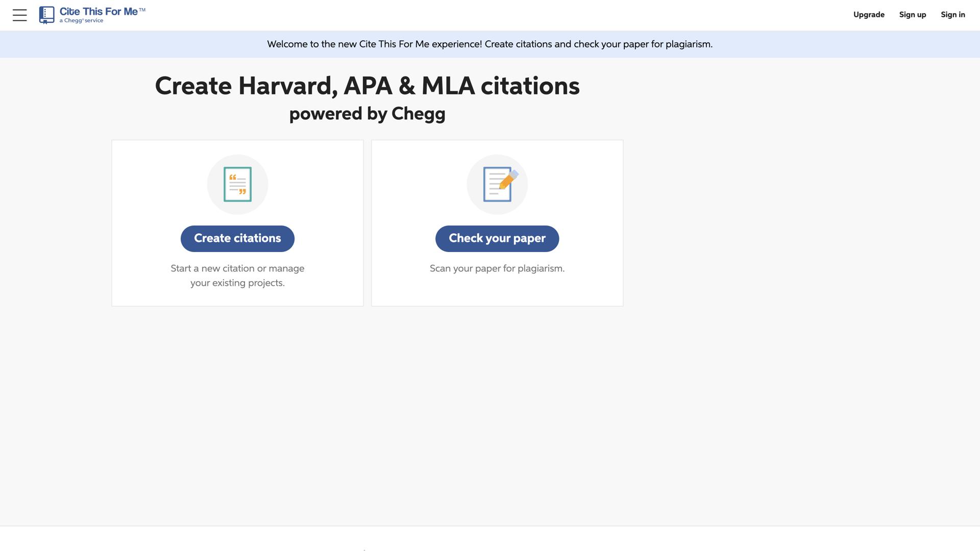This screenshot has width=980, height=551.
Task: Click the "Scan your paper for plagiarism" text
Action: (497, 268)
